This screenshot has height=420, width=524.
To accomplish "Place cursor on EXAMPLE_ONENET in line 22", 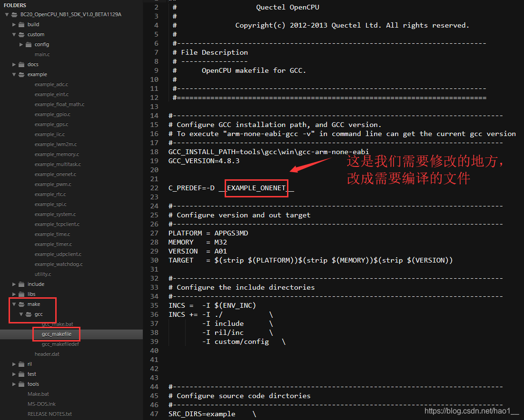I will pyautogui.click(x=257, y=188).
